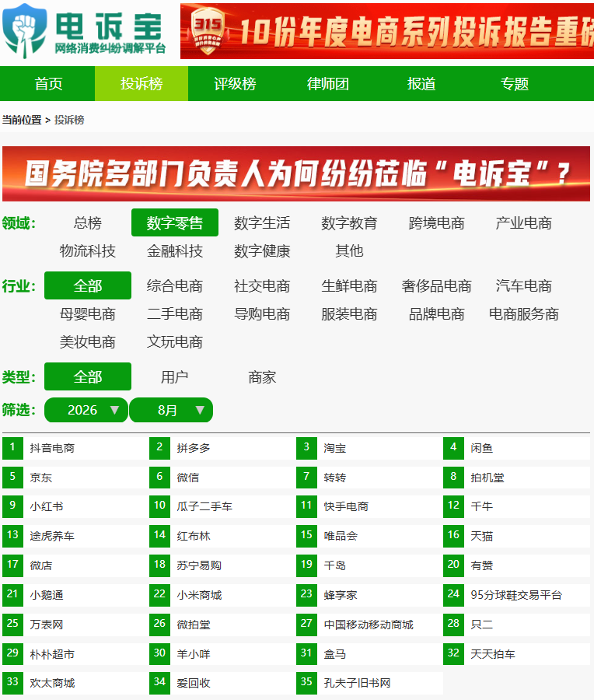The width and height of the screenshot is (594, 700).
Task: Click the 电诉宝 fist shield logo
Action: (25, 30)
